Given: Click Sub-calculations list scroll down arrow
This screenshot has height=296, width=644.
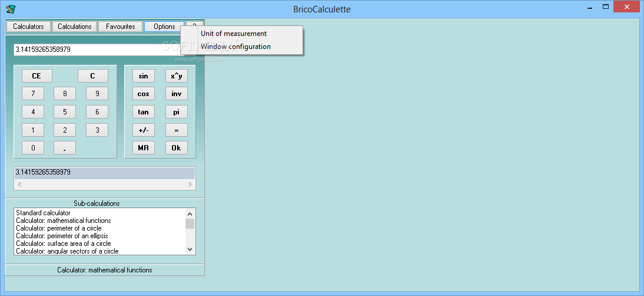Looking at the screenshot, I should (x=190, y=249).
